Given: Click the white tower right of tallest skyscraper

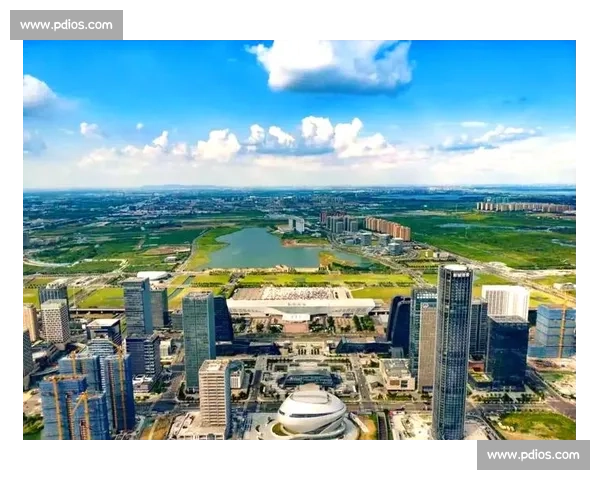Looking at the screenshot, I should tap(505, 300).
